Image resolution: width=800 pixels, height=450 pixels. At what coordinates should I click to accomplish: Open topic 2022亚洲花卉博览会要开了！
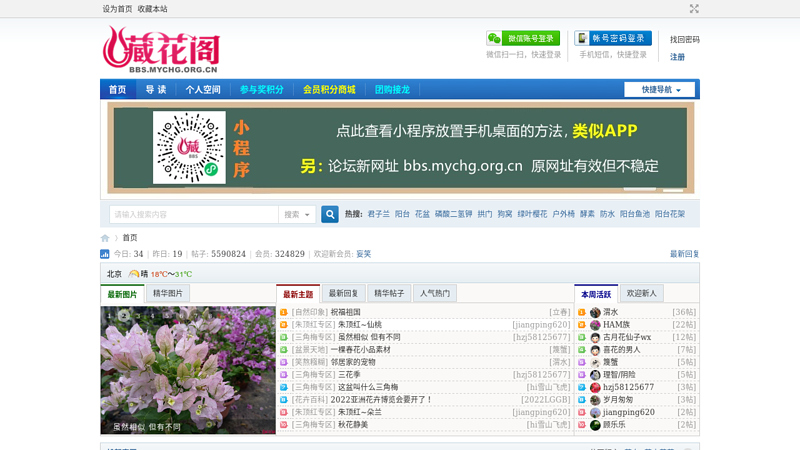click(381, 399)
